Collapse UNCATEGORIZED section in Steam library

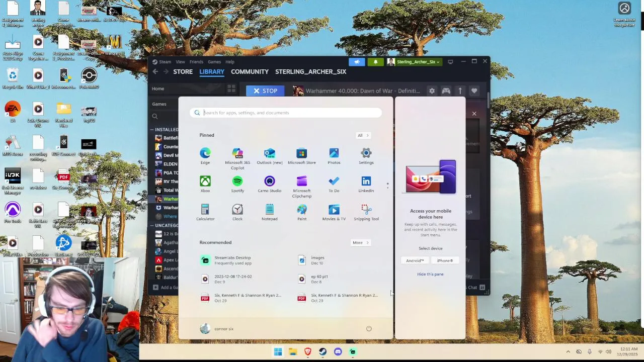[x=152, y=226]
